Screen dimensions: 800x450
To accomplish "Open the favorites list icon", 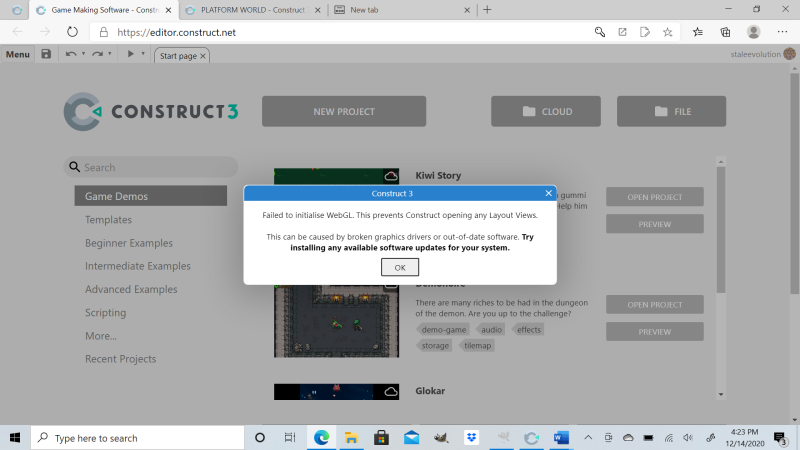I will point(697,32).
